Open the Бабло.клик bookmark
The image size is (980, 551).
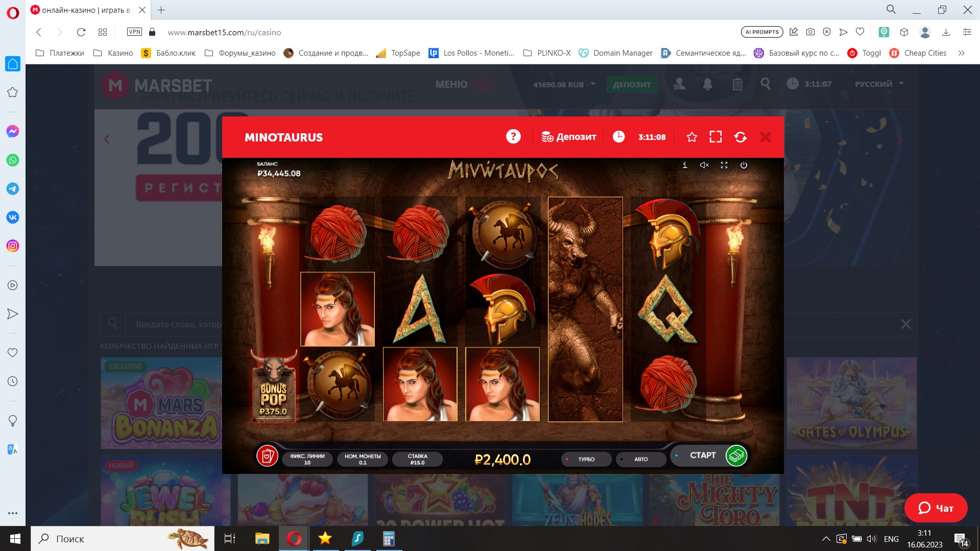click(169, 53)
